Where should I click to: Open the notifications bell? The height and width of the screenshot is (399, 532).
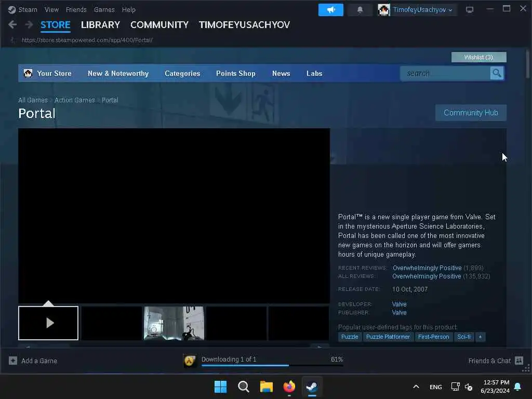360,10
